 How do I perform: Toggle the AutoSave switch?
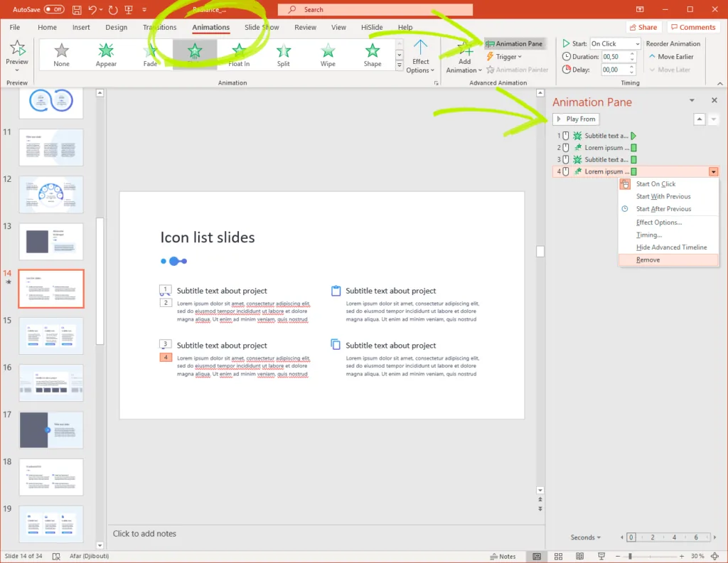(54, 9)
